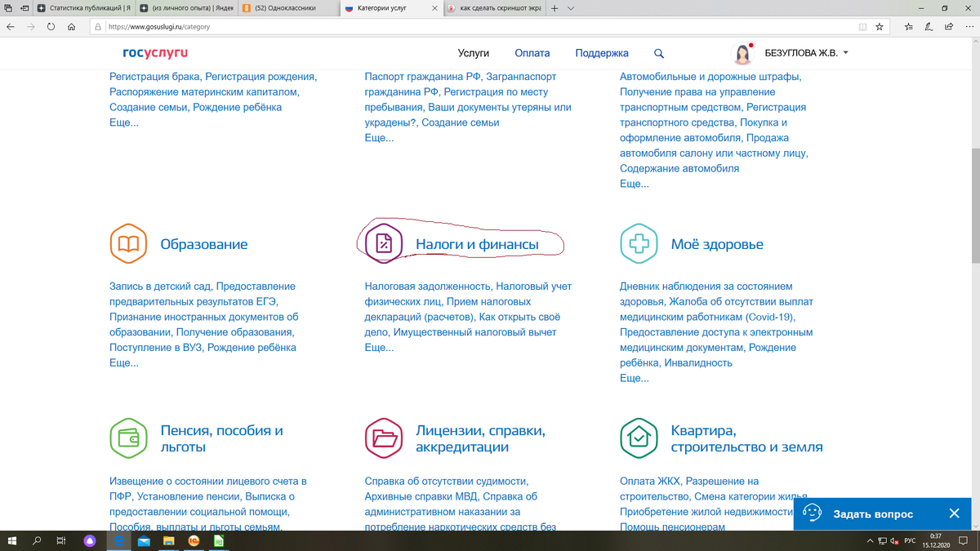Open the Поддержка menu item
This screenshot has height=551, width=980.
click(x=602, y=53)
